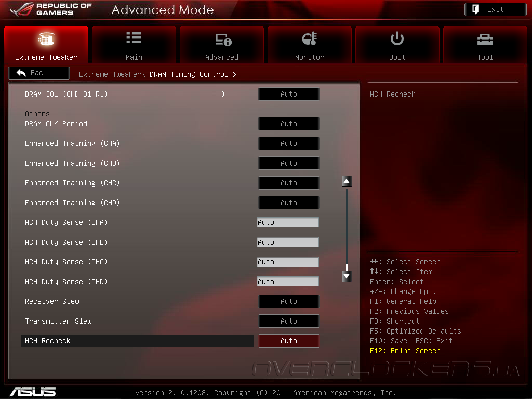Open Enhanced Training (CHB) Auto dropdown

[289, 163]
